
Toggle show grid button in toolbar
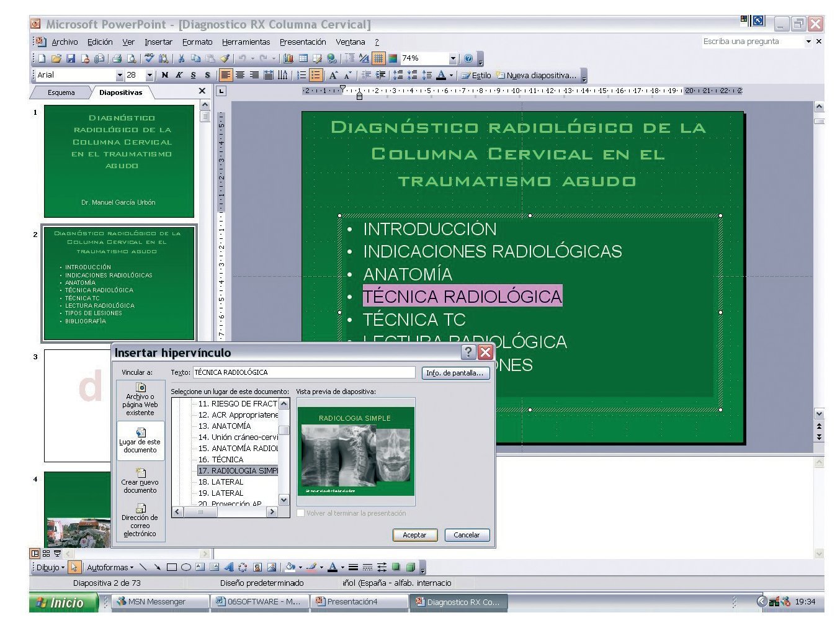click(x=378, y=58)
